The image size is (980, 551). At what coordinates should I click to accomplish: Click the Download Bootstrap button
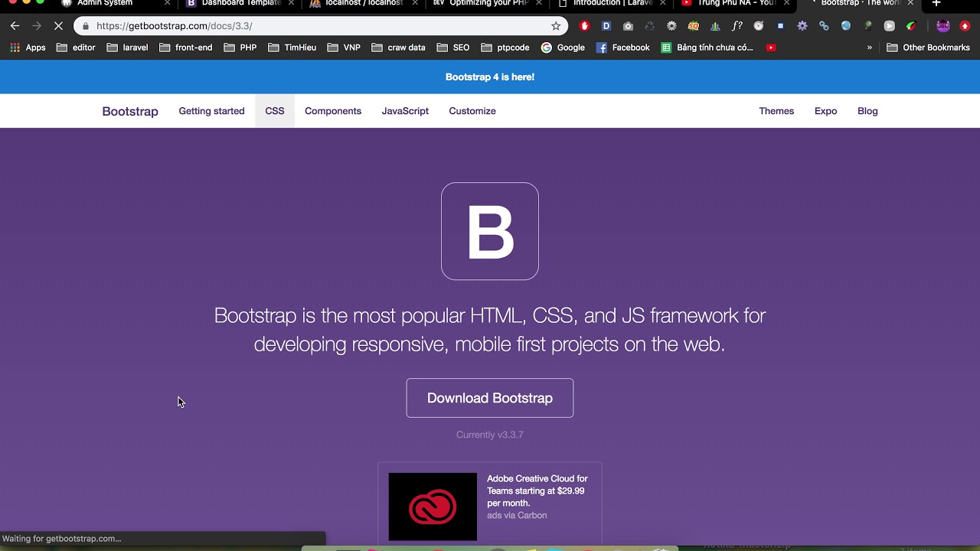[x=490, y=398]
